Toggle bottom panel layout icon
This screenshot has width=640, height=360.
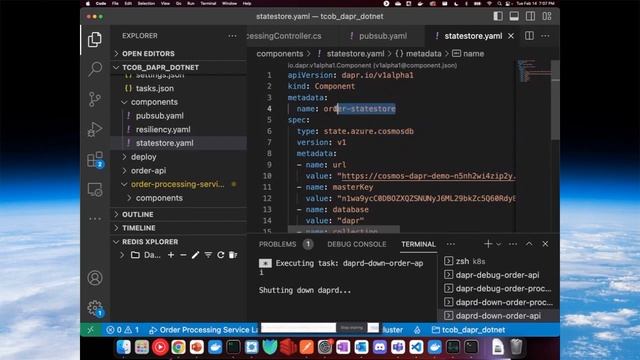pyautogui.click(x=514, y=16)
